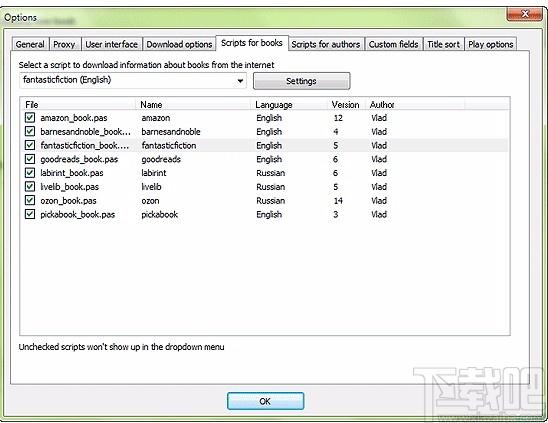The width and height of the screenshot is (548, 423).
Task: Disable the goodreads_book.pas script
Action: (x=30, y=159)
